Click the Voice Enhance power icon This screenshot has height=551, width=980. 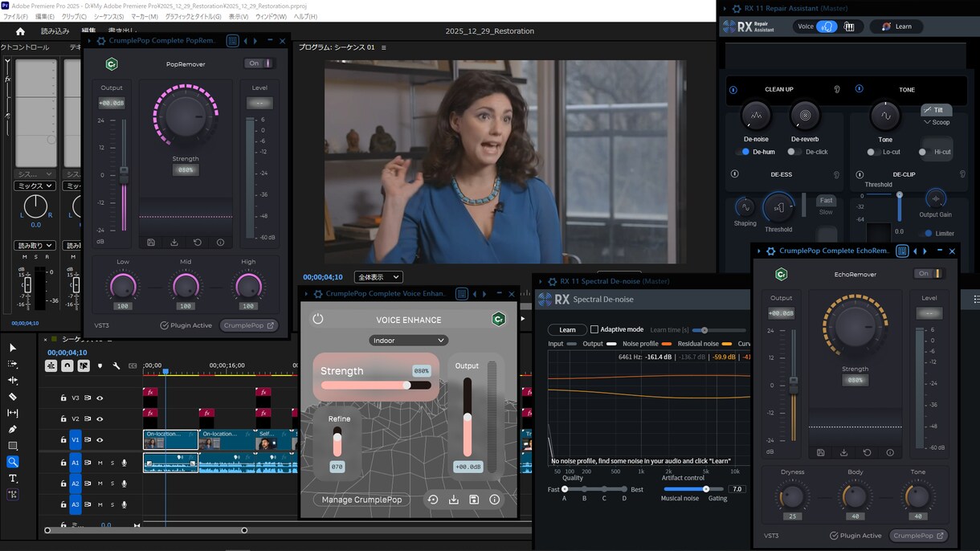point(318,319)
